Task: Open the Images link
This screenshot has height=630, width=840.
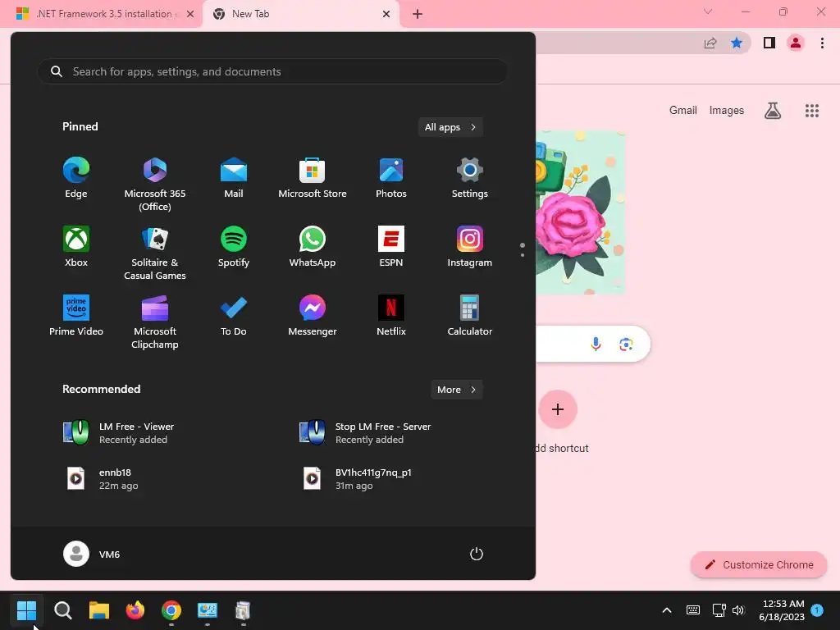Action: coord(727,111)
